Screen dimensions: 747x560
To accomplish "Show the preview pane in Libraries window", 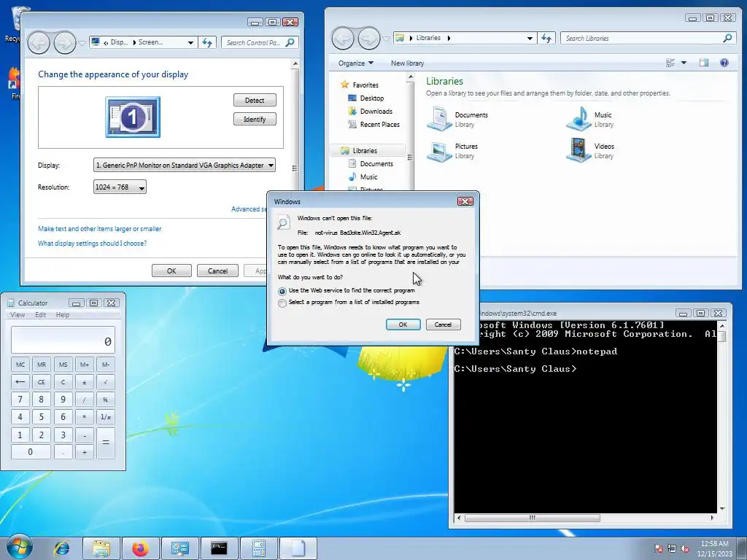I will tap(704, 63).
